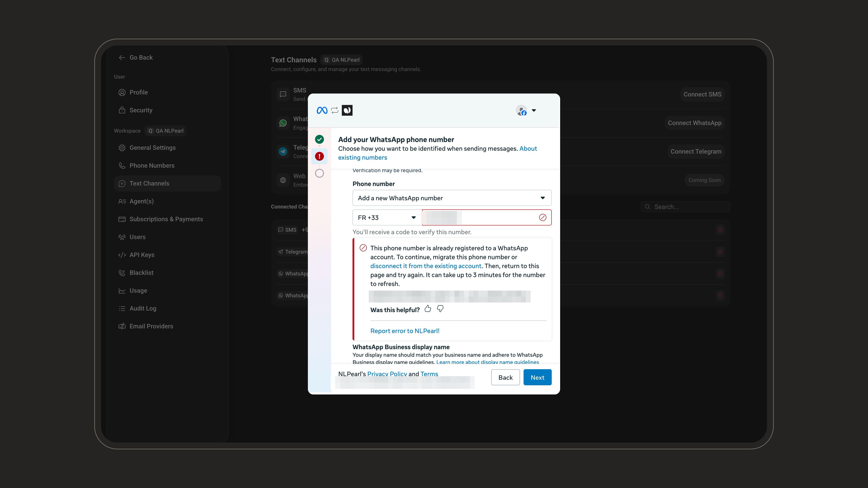Click the SMS channel message icon

tap(283, 94)
